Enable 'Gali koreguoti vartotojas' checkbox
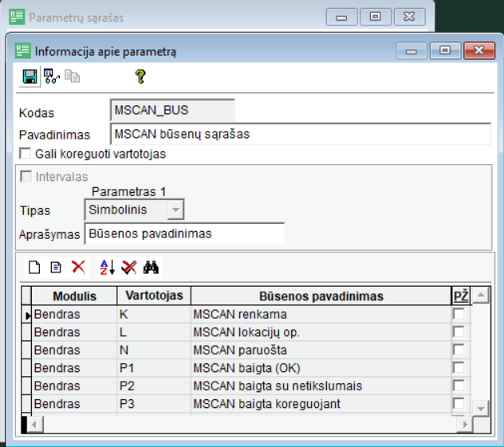Image resolution: width=504 pixels, height=447 pixels. tap(25, 154)
